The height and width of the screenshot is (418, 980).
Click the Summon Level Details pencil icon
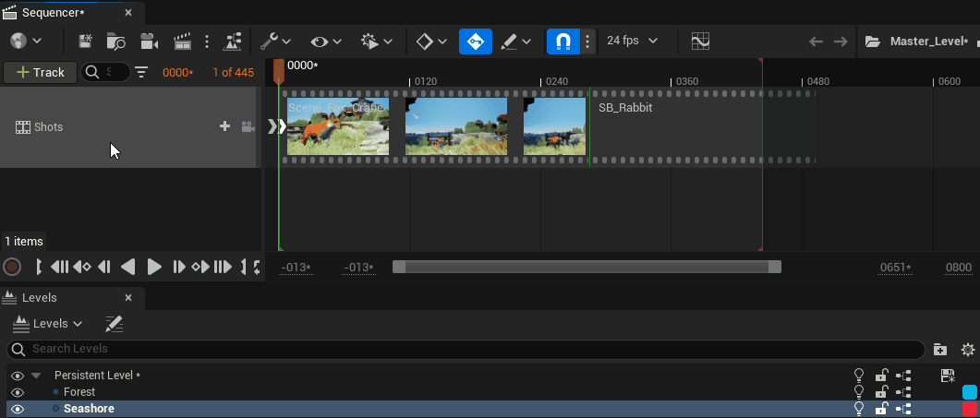pyautogui.click(x=114, y=324)
